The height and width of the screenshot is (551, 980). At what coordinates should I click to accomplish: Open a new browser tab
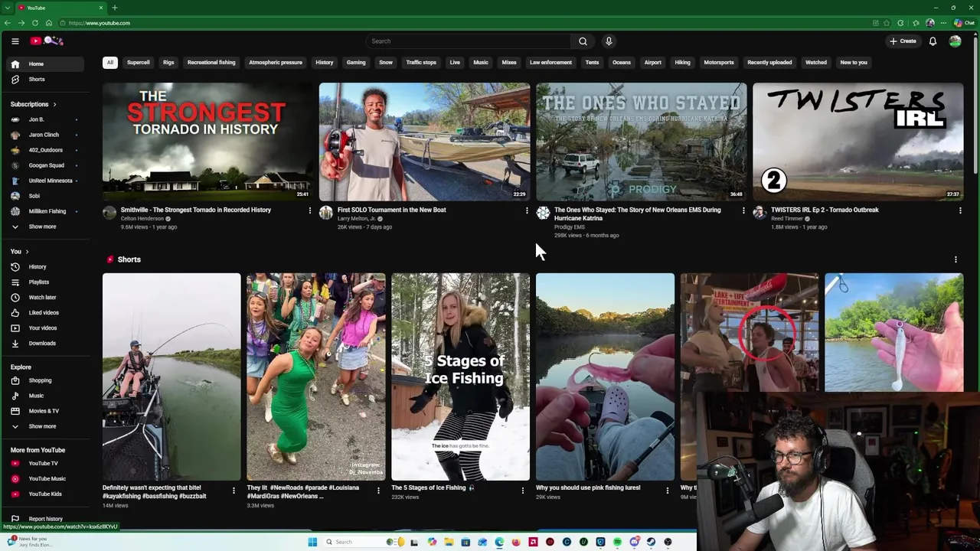[x=114, y=8]
